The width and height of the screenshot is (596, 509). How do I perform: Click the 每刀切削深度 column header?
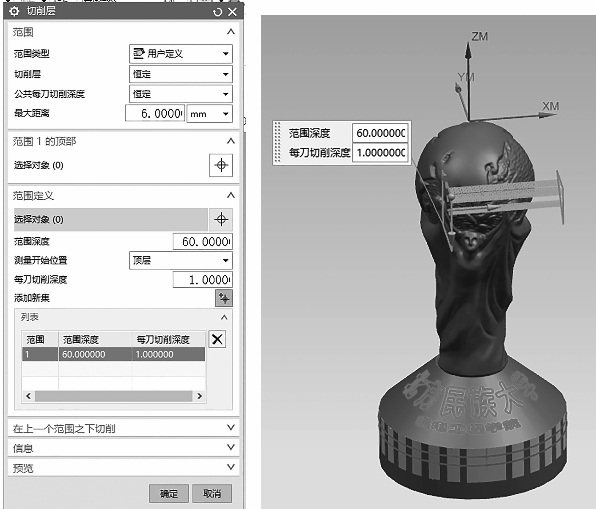pos(169,339)
